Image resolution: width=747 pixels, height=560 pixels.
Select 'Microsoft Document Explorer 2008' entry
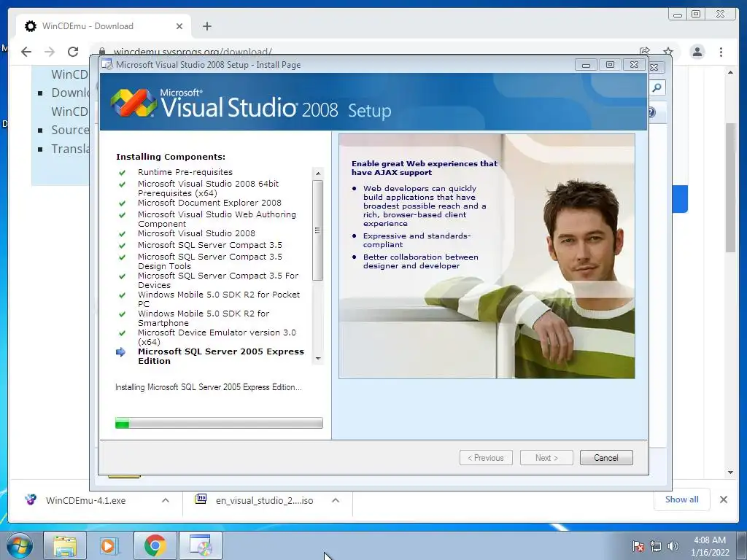209,203
